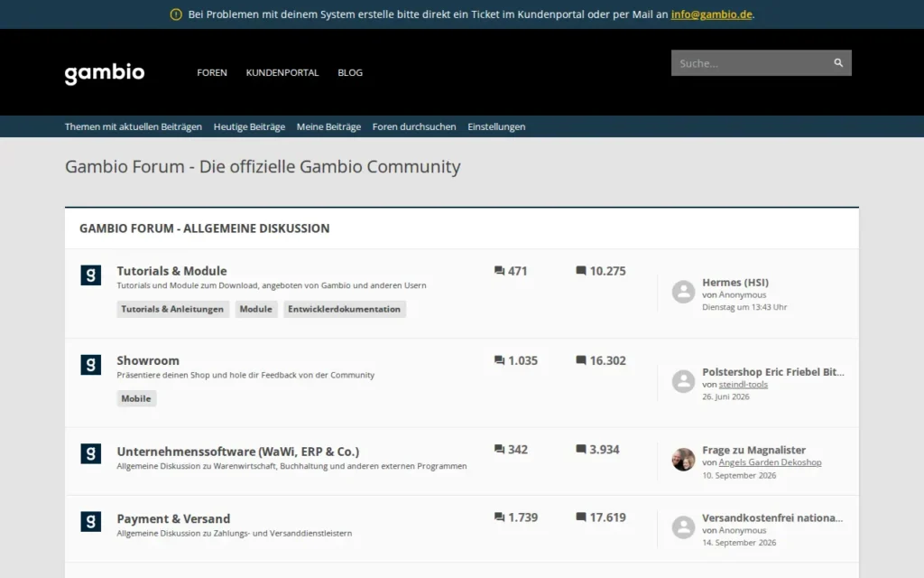Open Foren durchsuchen
The width and height of the screenshot is (924, 578).
[414, 126]
